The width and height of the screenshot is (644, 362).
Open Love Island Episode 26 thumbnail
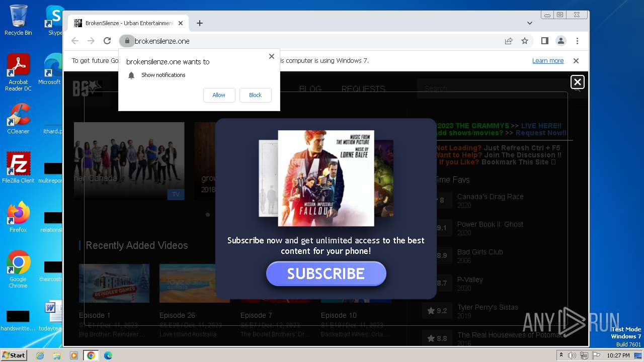tap(195, 283)
